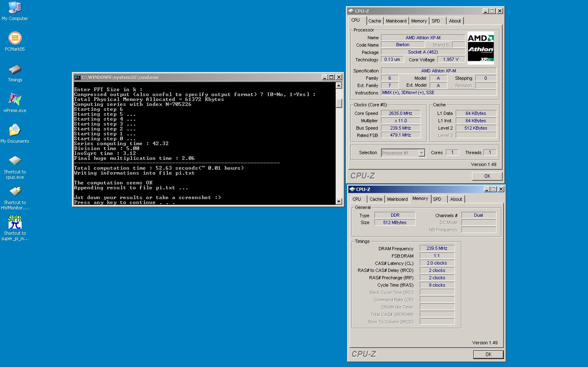Click the upper CPU-Z window title icon

tap(351, 11)
